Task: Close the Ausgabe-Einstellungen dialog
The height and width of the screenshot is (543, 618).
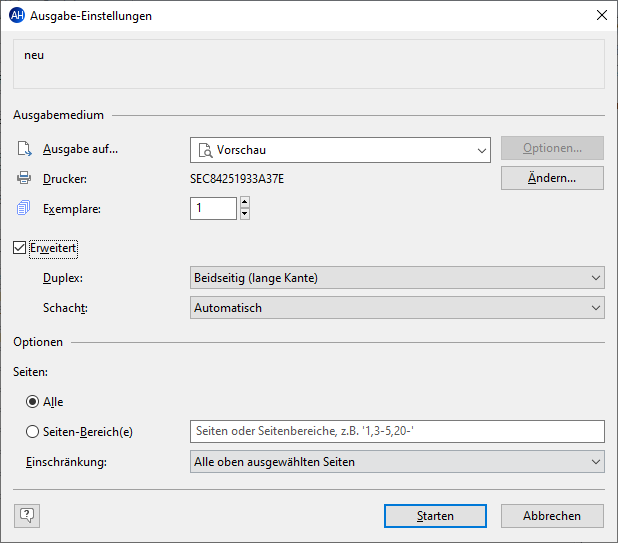Action: (601, 16)
